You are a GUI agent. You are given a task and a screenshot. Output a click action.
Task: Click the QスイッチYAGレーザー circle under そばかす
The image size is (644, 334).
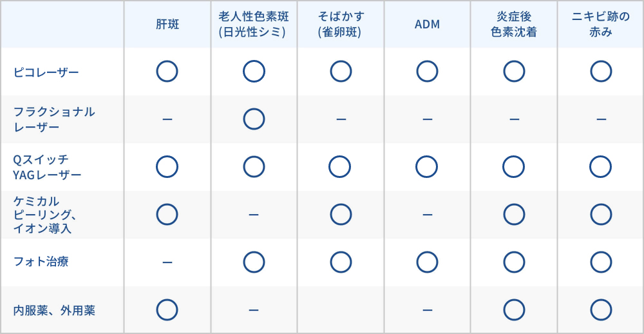point(340,166)
